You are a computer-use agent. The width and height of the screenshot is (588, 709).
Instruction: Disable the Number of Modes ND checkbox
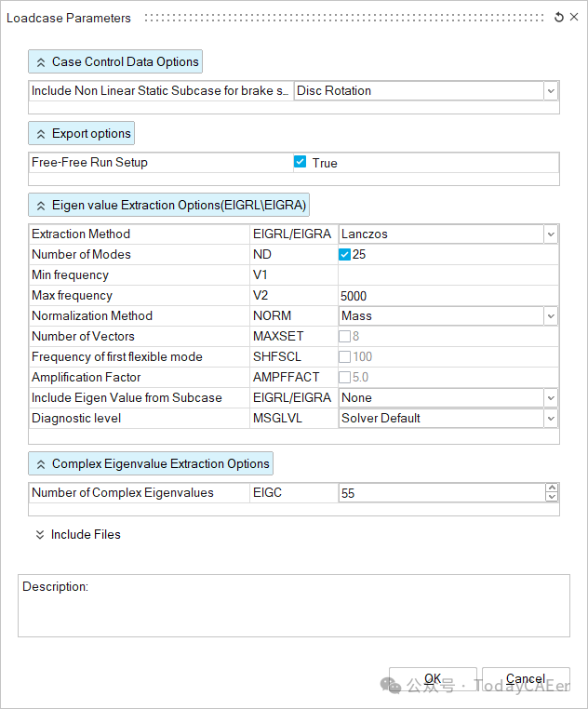point(345,255)
